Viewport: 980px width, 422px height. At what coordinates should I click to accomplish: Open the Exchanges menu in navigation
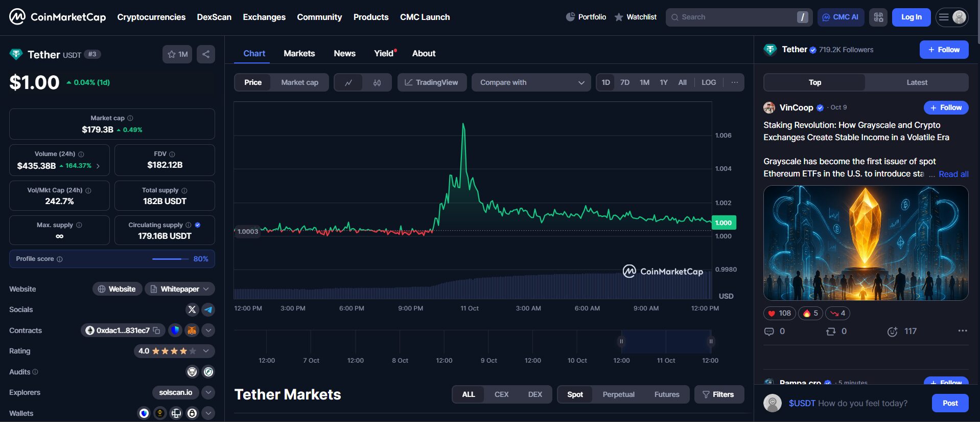[264, 17]
